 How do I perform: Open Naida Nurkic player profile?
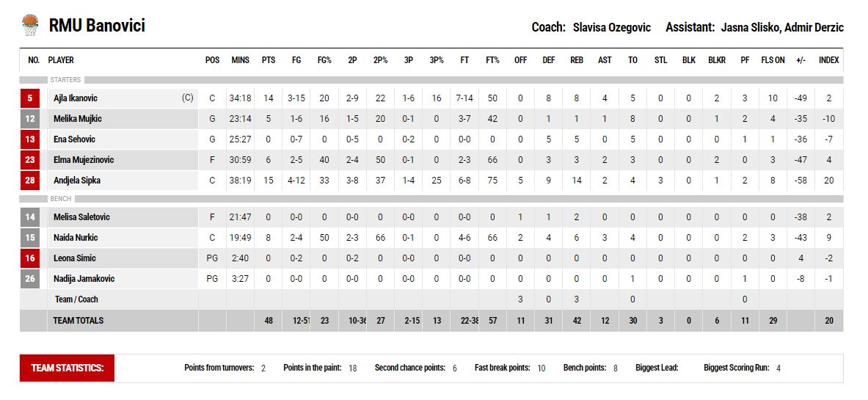point(76,238)
